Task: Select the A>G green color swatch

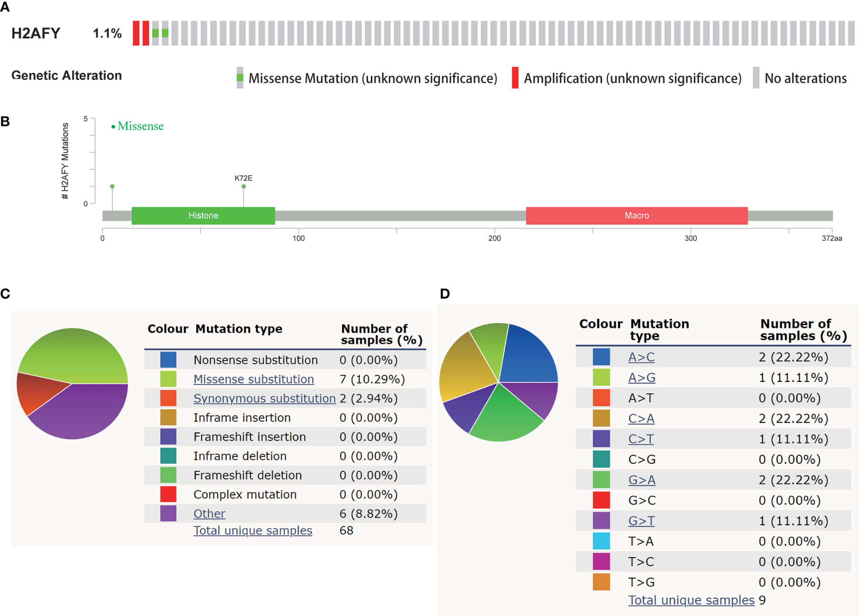Action: pos(601,377)
